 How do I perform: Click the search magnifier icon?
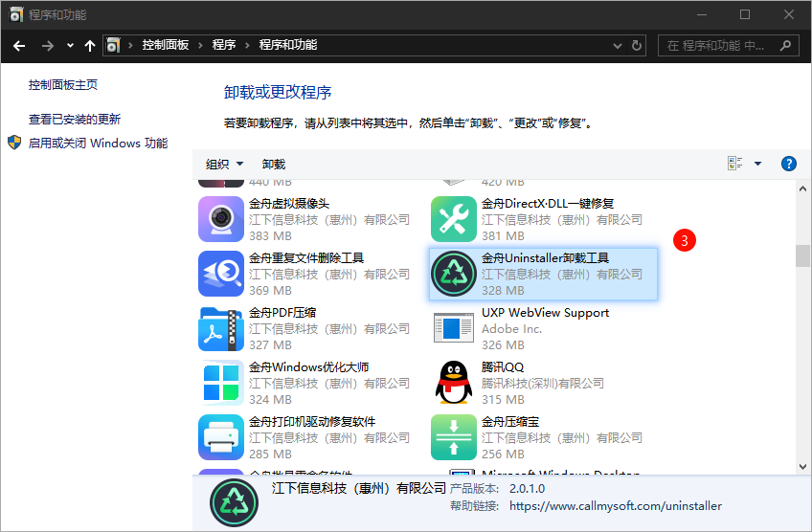point(785,46)
